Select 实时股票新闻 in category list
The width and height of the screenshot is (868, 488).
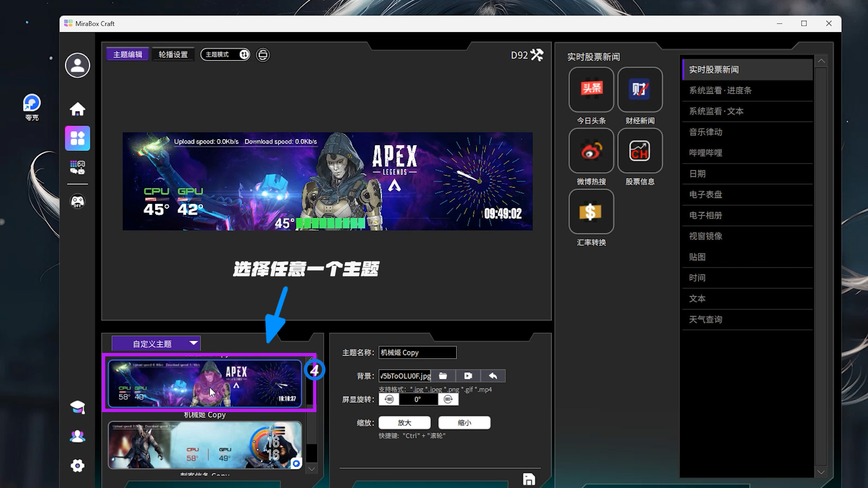click(x=748, y=70)
